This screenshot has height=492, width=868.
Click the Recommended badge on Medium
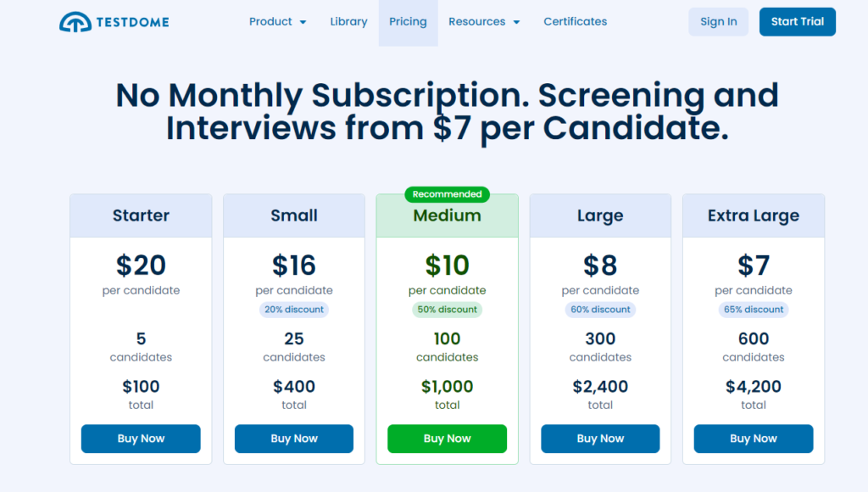[447, 194]
